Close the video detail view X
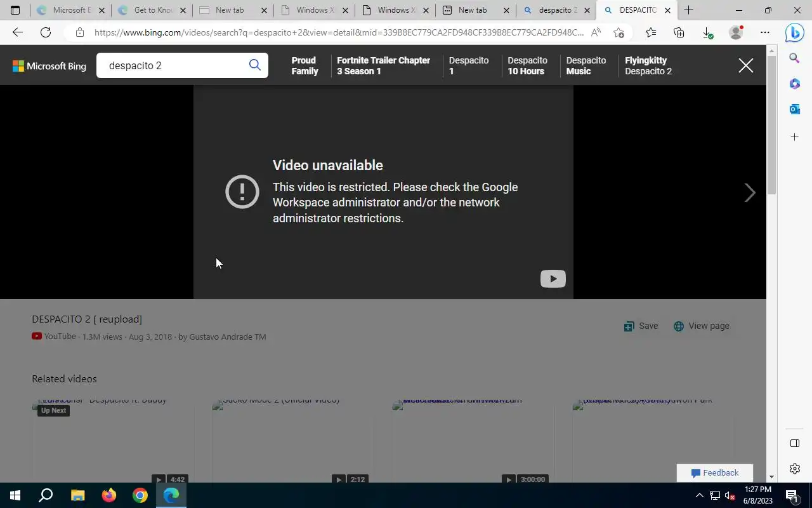Screen dimensions: 812x508 [x=746, y=65]
